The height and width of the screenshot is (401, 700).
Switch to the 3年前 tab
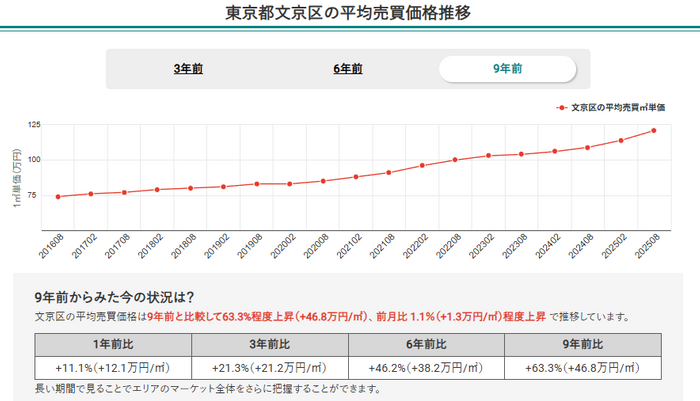point(188,69)
